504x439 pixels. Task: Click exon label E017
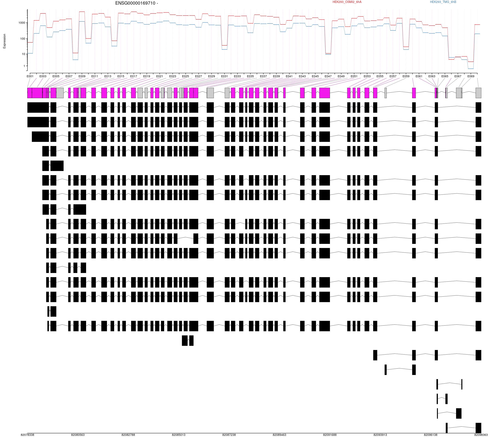[x=134, y=76]
